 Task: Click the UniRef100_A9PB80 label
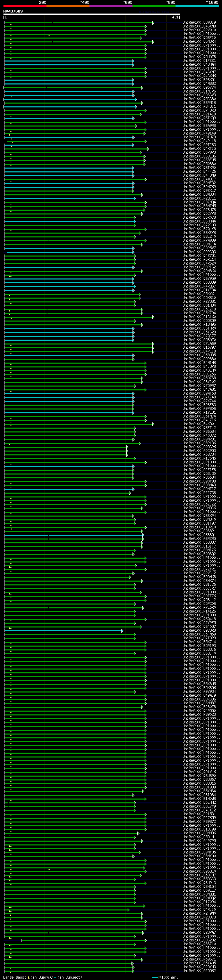(x=199, y=359)
